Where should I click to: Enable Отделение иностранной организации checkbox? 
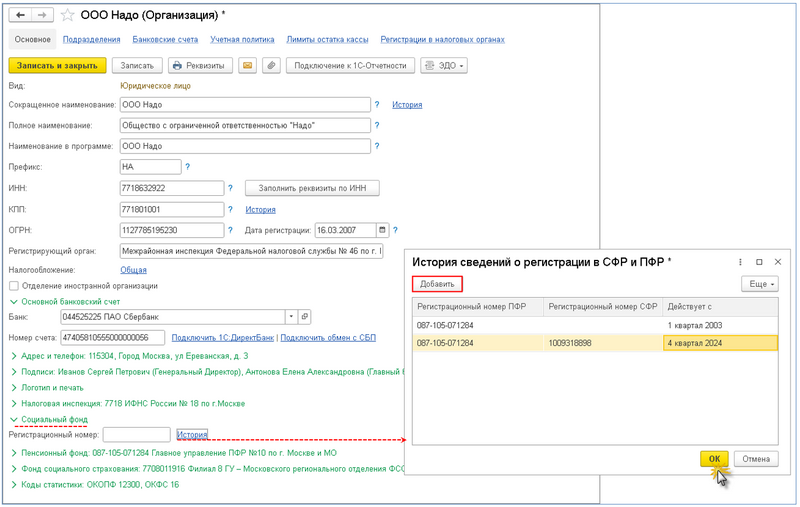click(14, 286)
